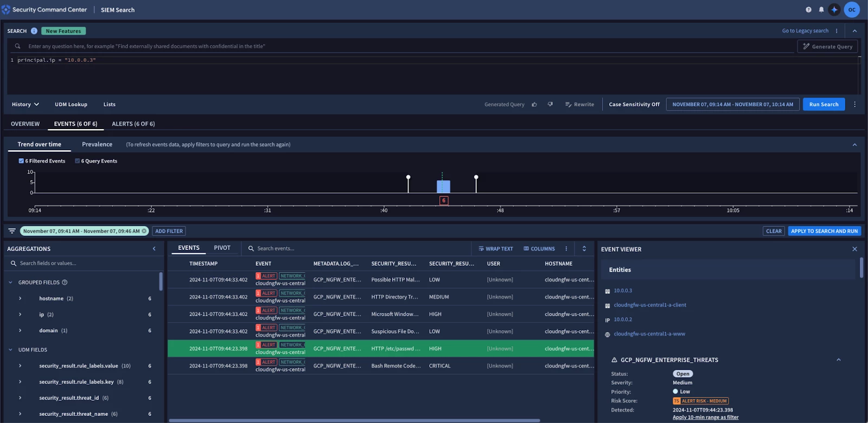Click Security Command Center logo
Image resolution: width=868 pixels, height=423 pixels.
(x=6, y=10)
